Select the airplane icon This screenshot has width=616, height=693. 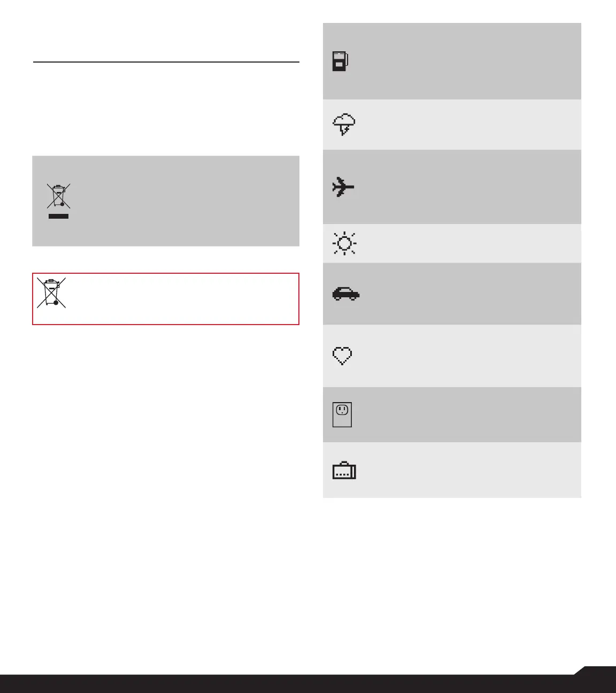[343, 187]
